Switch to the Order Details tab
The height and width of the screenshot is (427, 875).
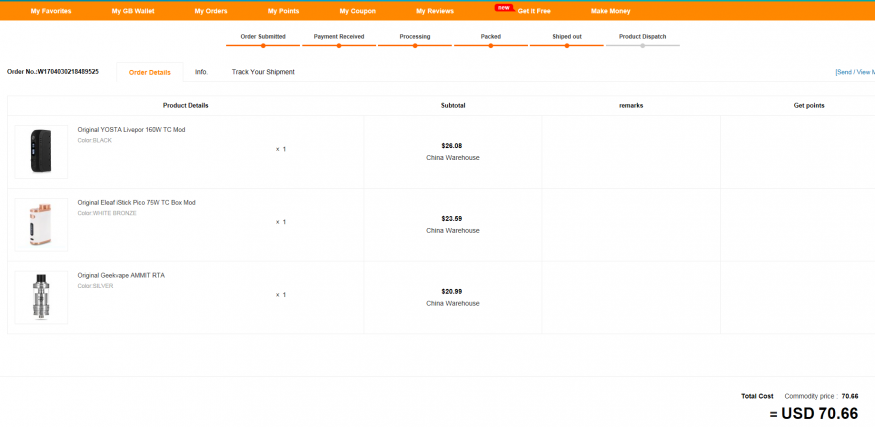(x=150, y=72)
